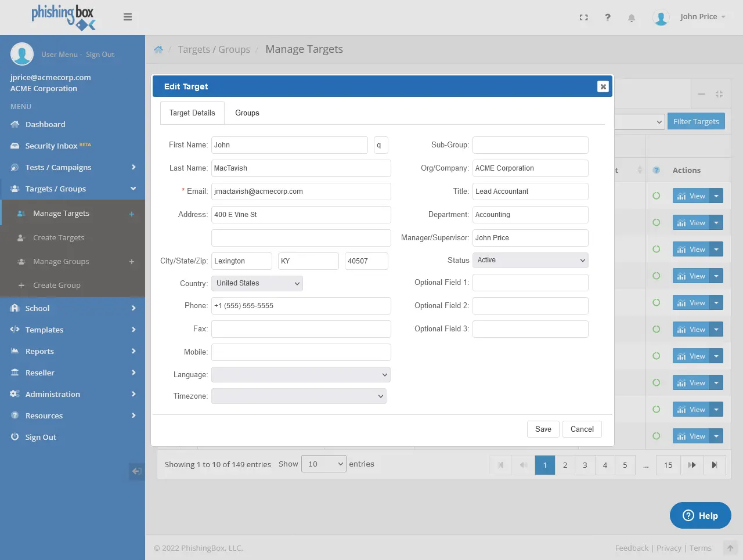Open Security Inbox in sidebar
The width and height of the screenshot is (743, 560).
(51, 146)
